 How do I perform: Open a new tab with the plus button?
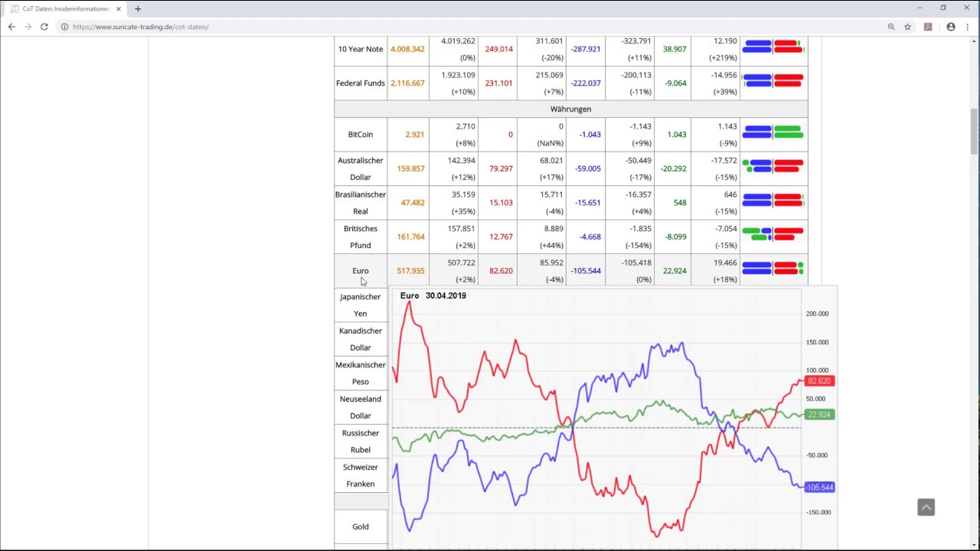(138, 9)
